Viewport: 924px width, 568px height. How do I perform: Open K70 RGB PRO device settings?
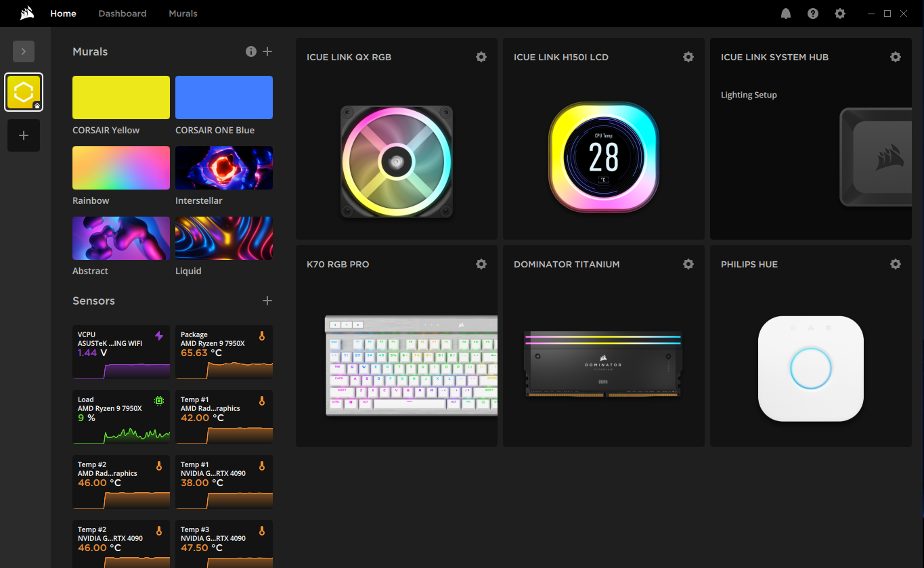481,264
